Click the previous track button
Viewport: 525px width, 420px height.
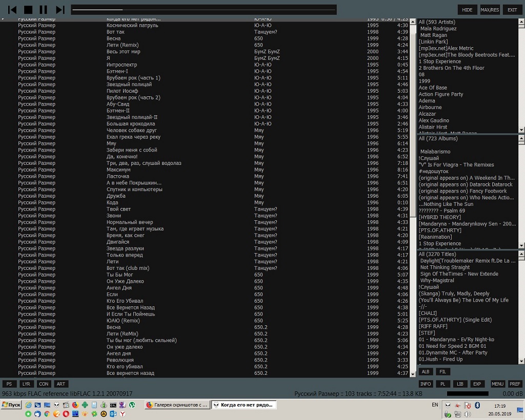13,10
